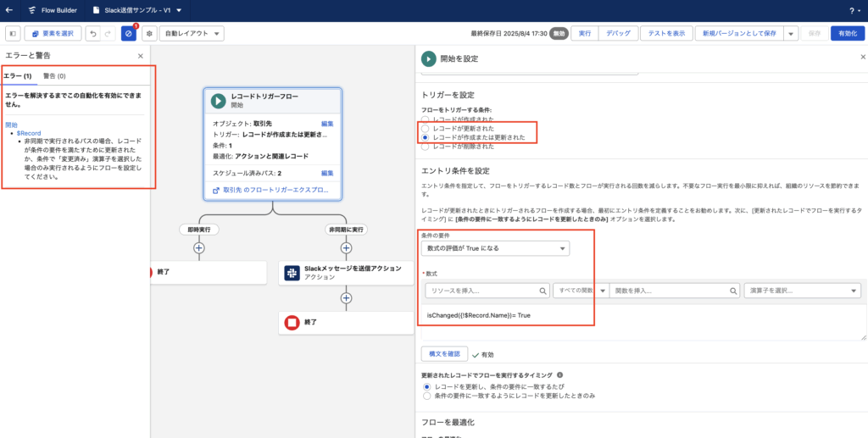This screenshot has height=438, width=868.
Task: Add an element on the 非同期に実行 path
Action: pos(346,248)
